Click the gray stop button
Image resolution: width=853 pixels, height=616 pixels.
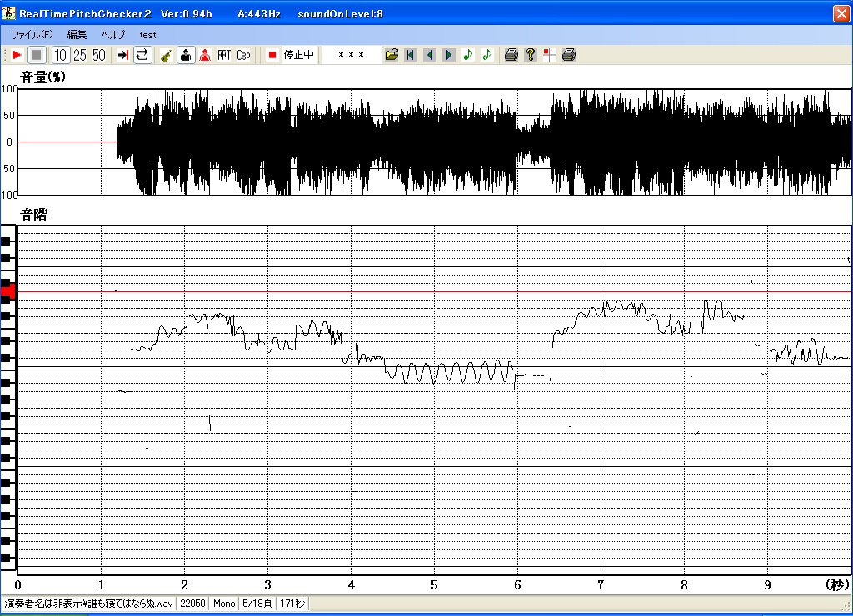click(x=37, y=55)
